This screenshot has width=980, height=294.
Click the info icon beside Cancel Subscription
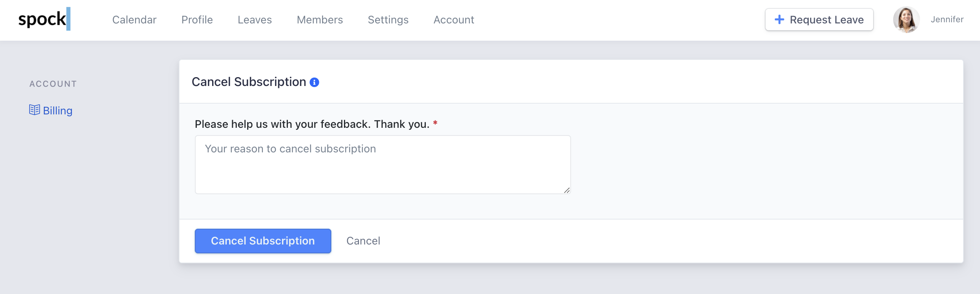[x=314, y=82]
